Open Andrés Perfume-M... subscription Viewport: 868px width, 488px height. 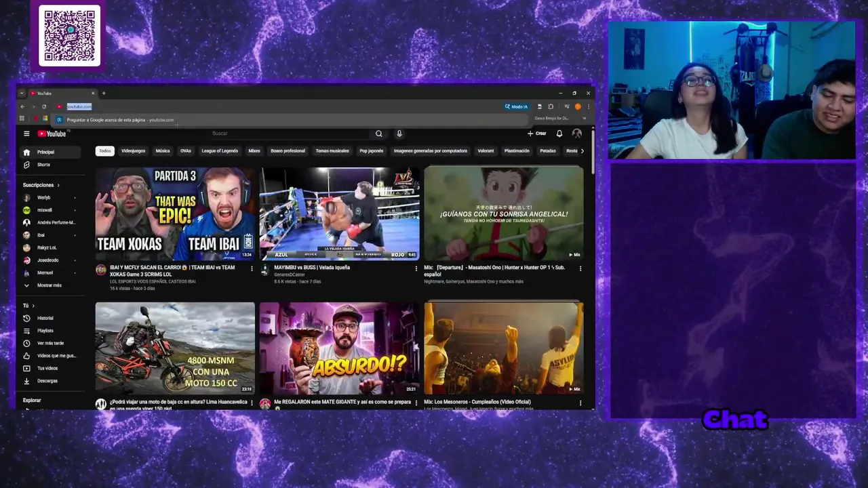click(x=49, y=222)
